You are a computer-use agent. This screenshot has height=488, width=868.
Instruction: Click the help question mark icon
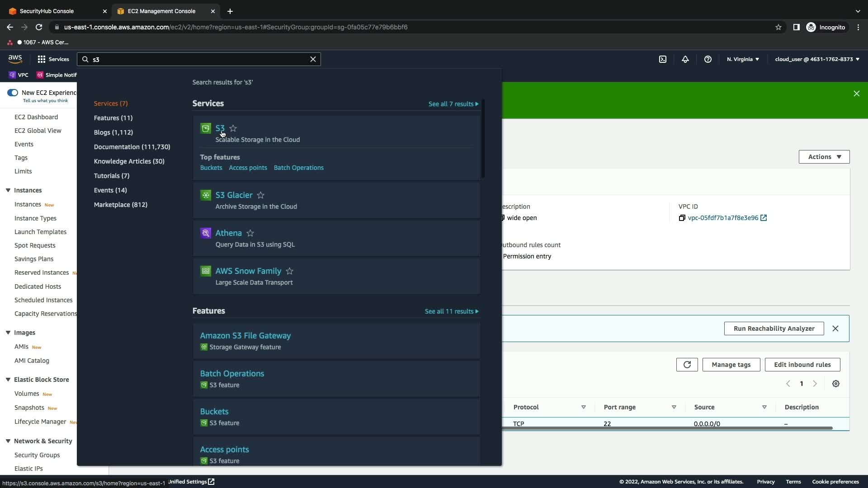708,59
